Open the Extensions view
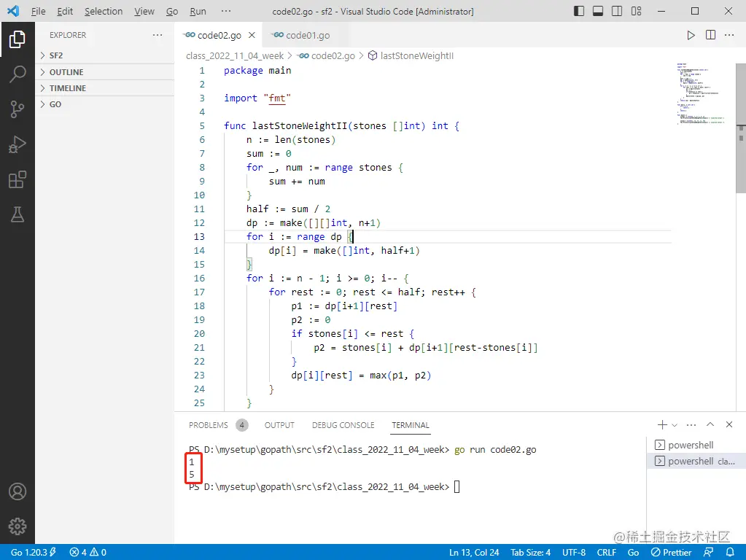Viewport: 746px width, 560px height. [x=17, y=179]
